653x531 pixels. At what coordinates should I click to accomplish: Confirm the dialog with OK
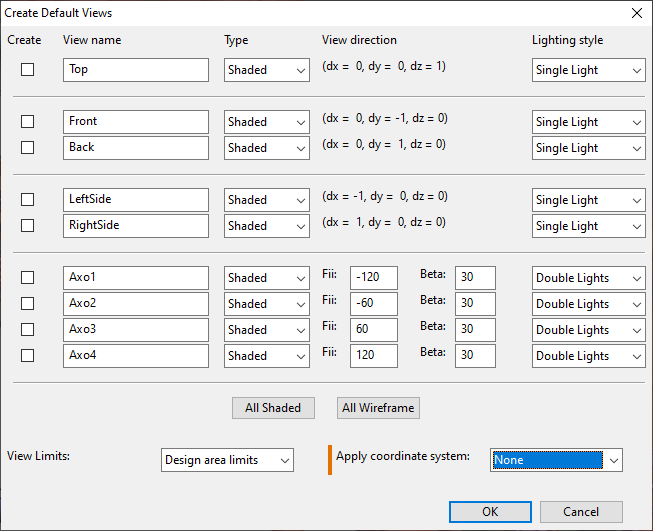(x=490, y=512)
